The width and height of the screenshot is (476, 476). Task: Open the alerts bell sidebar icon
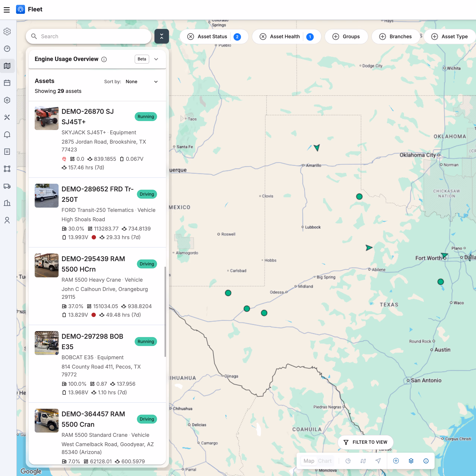(x=7, y=134)
